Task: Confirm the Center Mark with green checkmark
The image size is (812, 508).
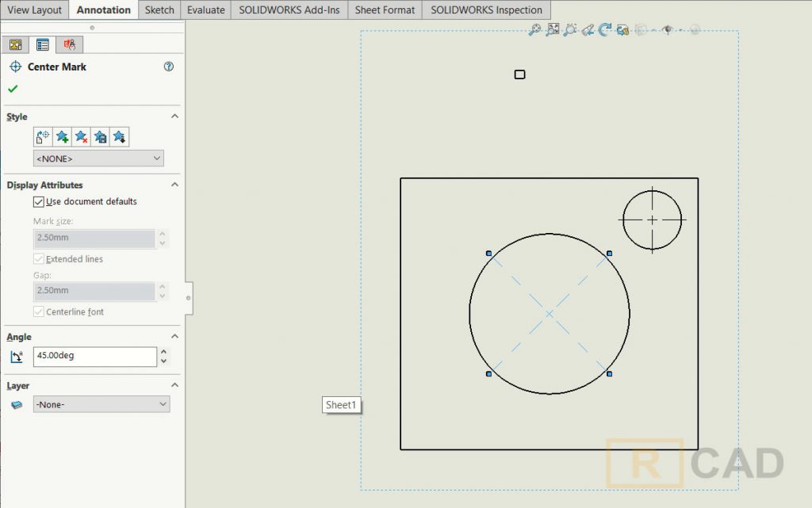Action: pyautogui.click(x=13, y=90)
